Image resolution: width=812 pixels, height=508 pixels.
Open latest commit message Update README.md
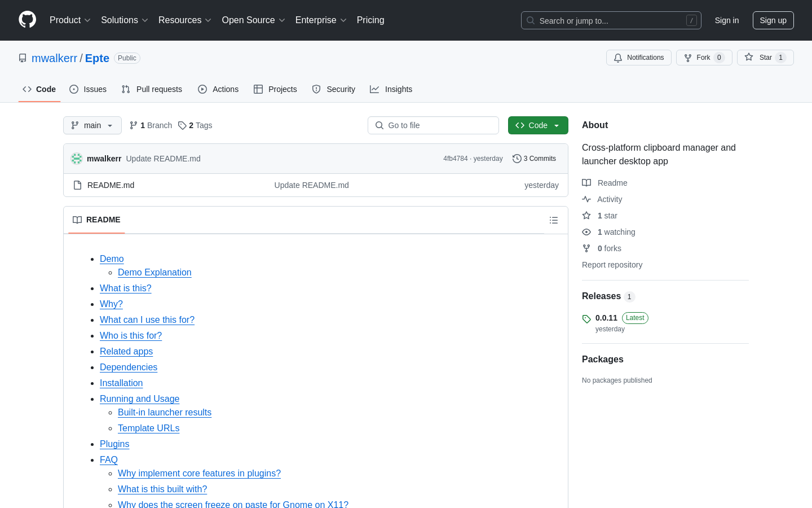coord(163,159)
